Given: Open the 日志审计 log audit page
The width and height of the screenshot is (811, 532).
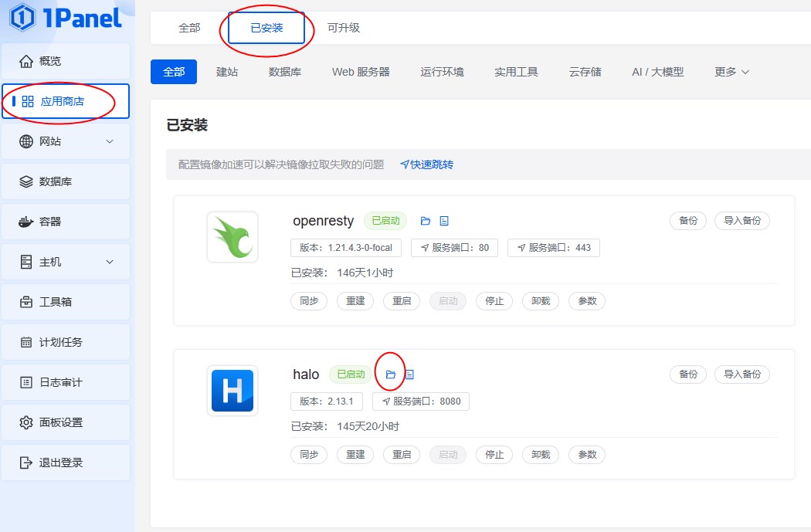Looking at the screenshot, I should point(66,382).
